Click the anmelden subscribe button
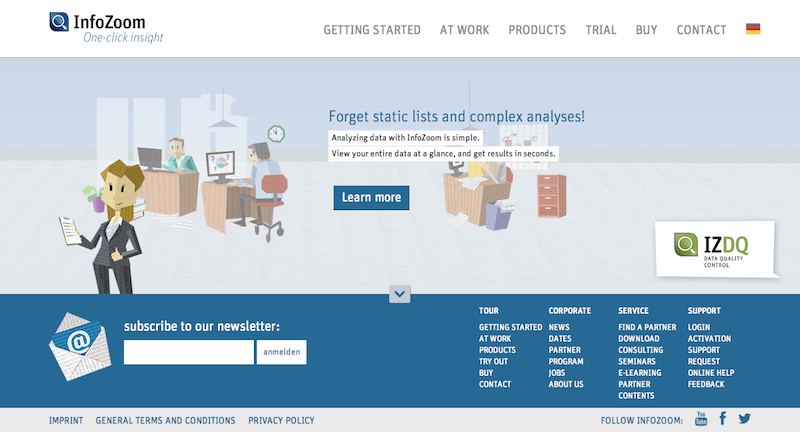The height and width of the screenshot is (432, 800). click(x=282, y=352)
